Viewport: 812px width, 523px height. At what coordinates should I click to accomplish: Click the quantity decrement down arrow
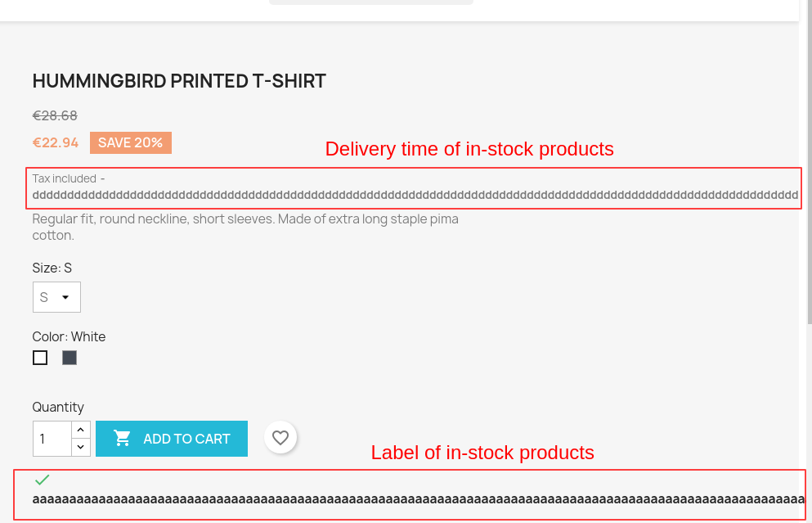pyautogui.click(x=80, y=446)
